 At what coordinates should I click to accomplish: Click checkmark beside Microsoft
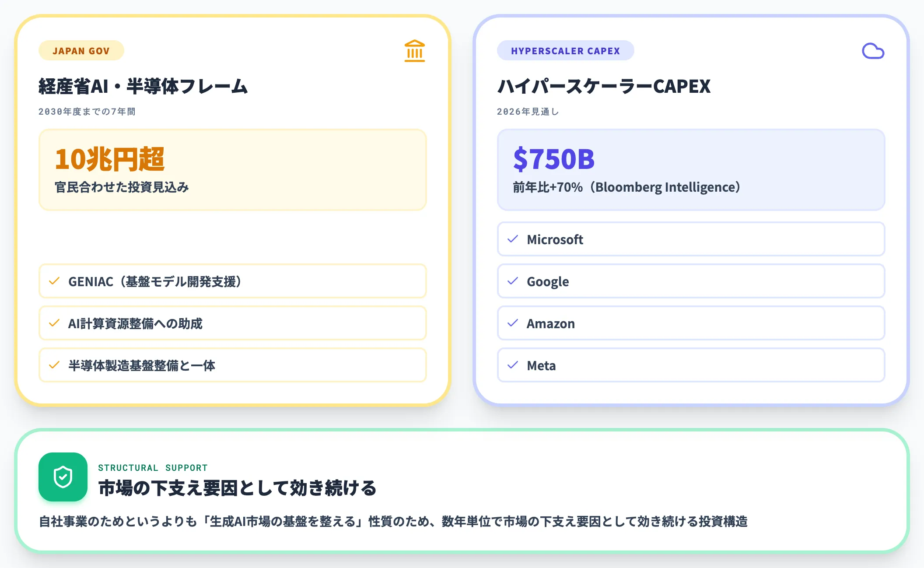[513, 239]
